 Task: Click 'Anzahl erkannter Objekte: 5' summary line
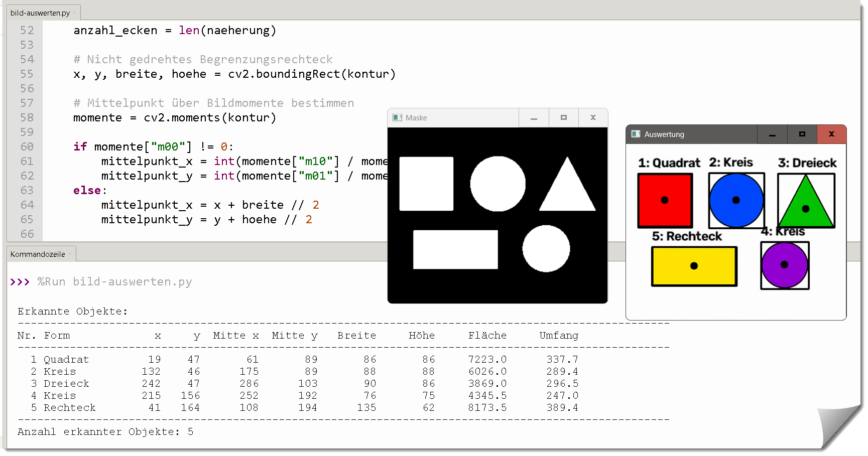(x=105, y=432)
